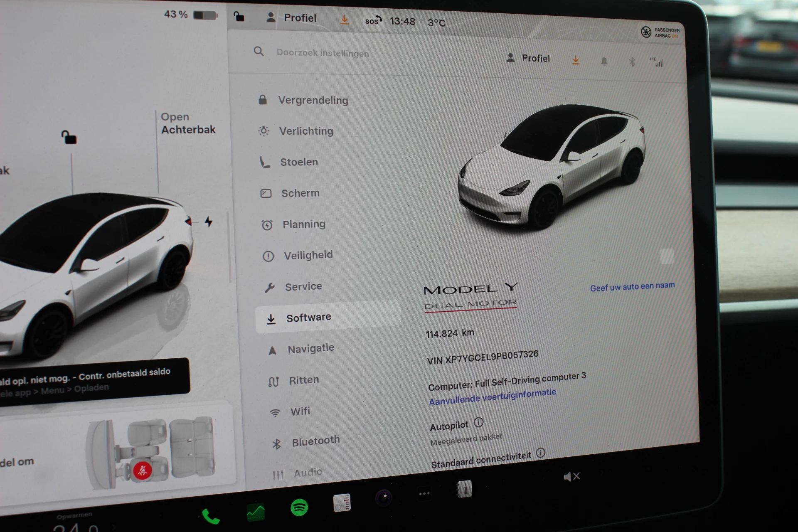This screenshot has width=798, height=532.
Task: Click Geef uw auto een naam link
Action: click(x=632, y=287)
